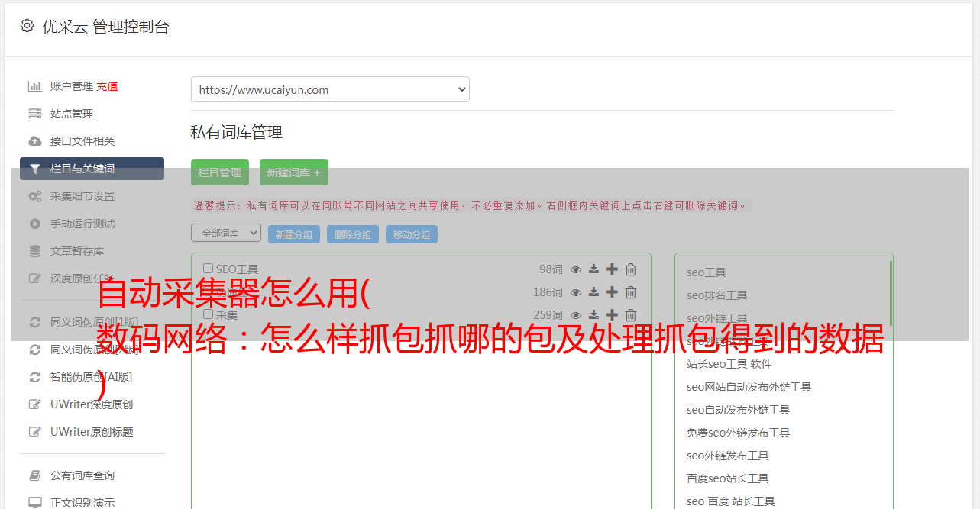Select keyword seo工具 in the keyword list
Screen dimensions: 980x509
707,272
